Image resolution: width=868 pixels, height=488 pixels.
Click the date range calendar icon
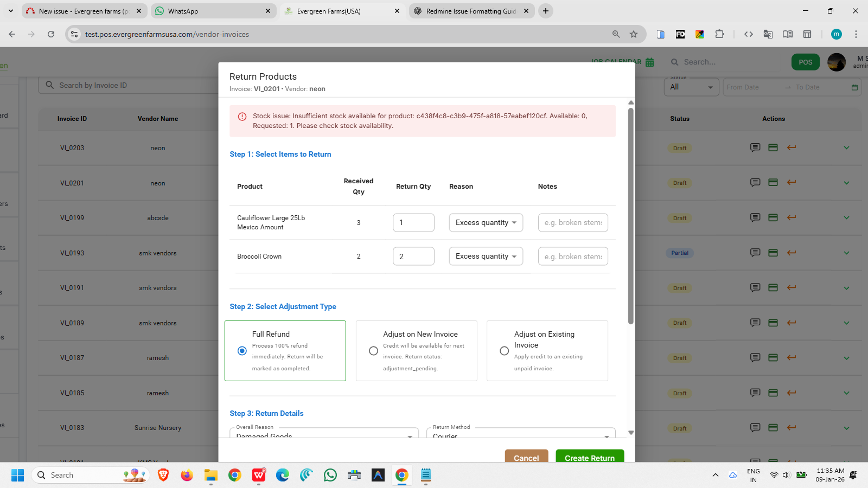click(854, 87)
